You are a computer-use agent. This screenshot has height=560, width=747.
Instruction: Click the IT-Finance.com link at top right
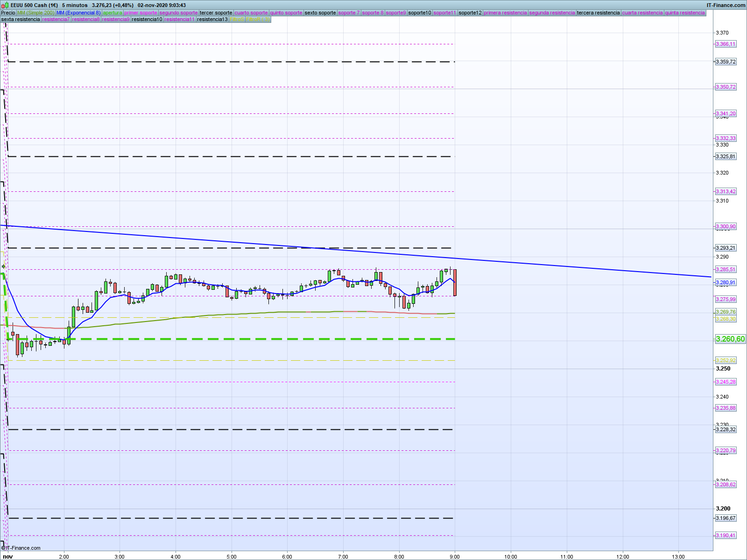(726, 5)
